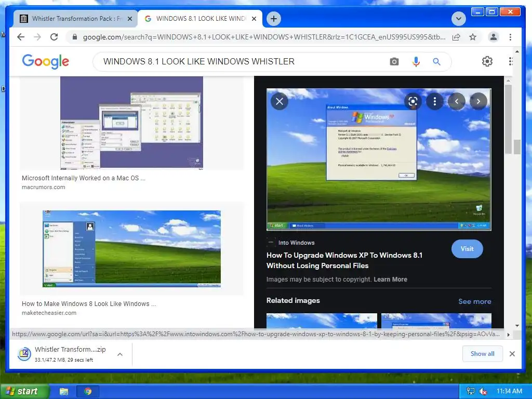The height and width of the screenshot is (399, 532).
Task: Close the image preview panel
Action: (x=280, y=101)
